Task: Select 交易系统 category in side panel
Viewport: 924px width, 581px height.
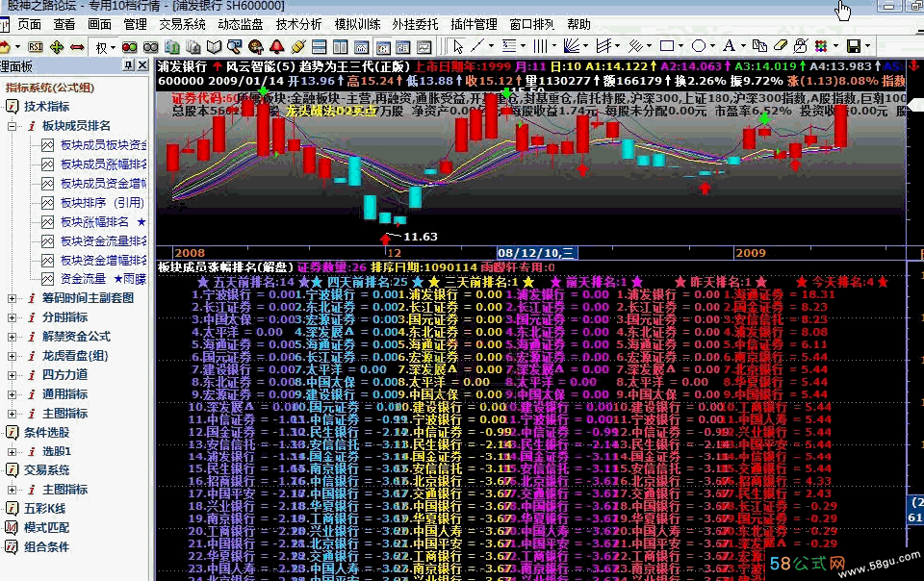Action: click(46, 470)
